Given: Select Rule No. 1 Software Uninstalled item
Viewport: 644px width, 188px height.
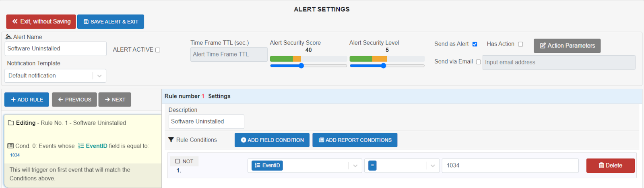Looking at the screenshot, I should 83,123.
